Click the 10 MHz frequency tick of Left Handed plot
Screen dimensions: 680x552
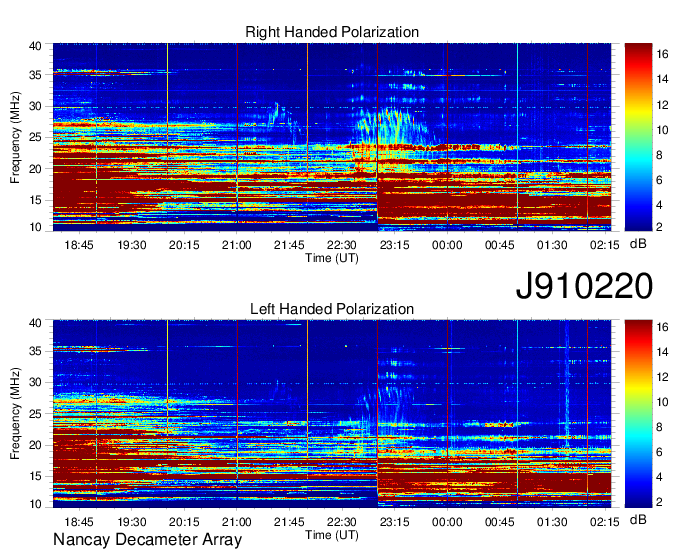[x=35, y=504]
